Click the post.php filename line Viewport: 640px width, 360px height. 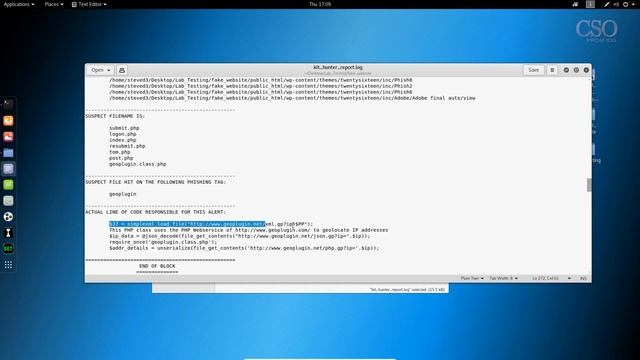click(121, 158)
